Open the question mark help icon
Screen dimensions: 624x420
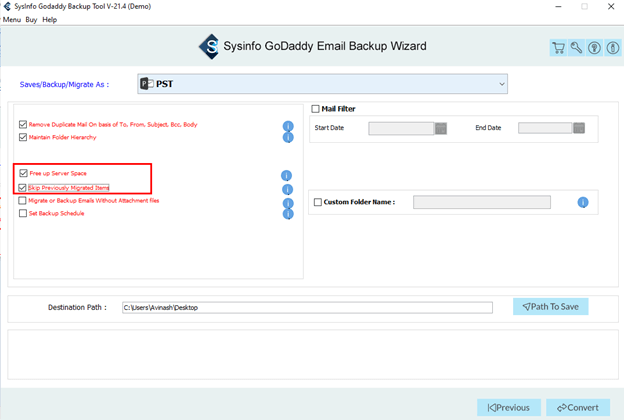pos(595,48)
